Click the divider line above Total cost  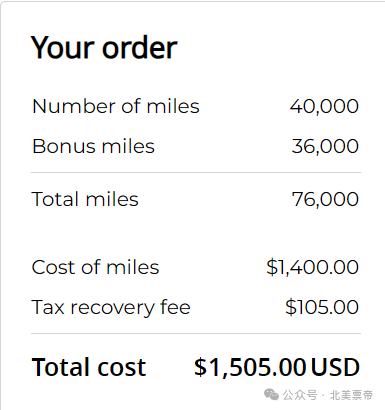point(196,333)
